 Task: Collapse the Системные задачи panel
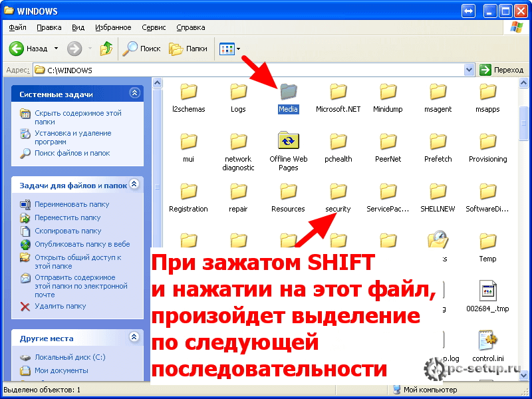coord(135,93)
